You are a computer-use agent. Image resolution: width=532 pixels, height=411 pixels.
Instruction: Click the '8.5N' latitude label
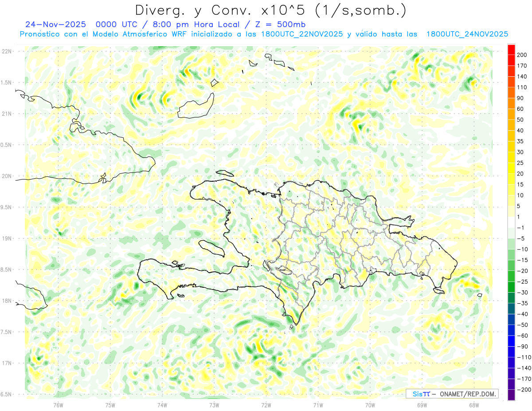[x=7, y=270]
